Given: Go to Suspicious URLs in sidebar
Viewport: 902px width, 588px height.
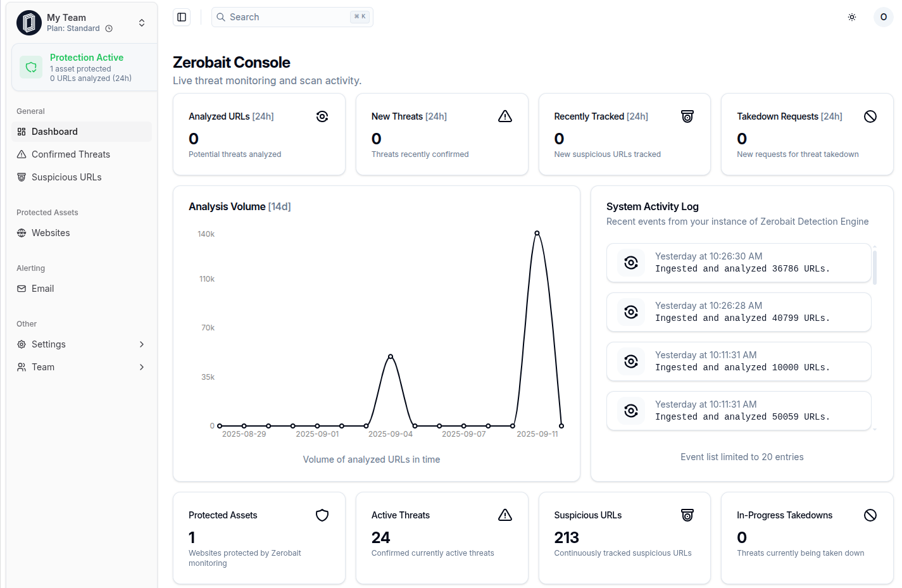Looking at the screenshot, I should pos(66,177).
